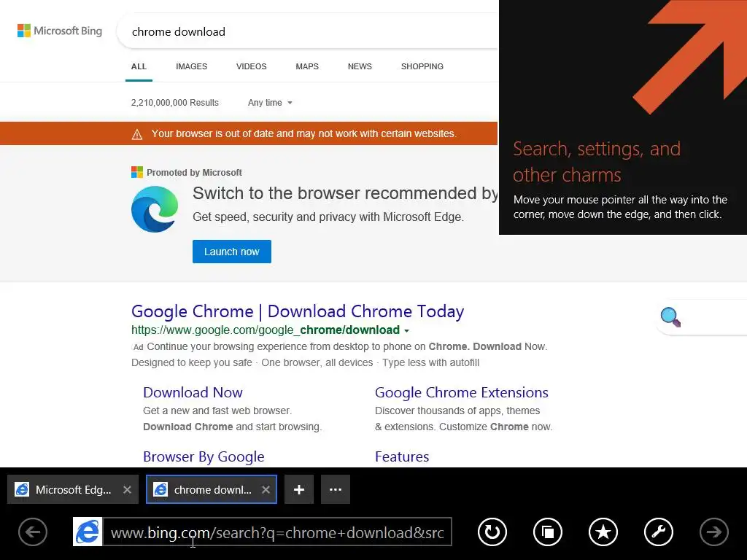Go back using the back arrow button
Screen dimensions: 747x560
coord(33,532)
